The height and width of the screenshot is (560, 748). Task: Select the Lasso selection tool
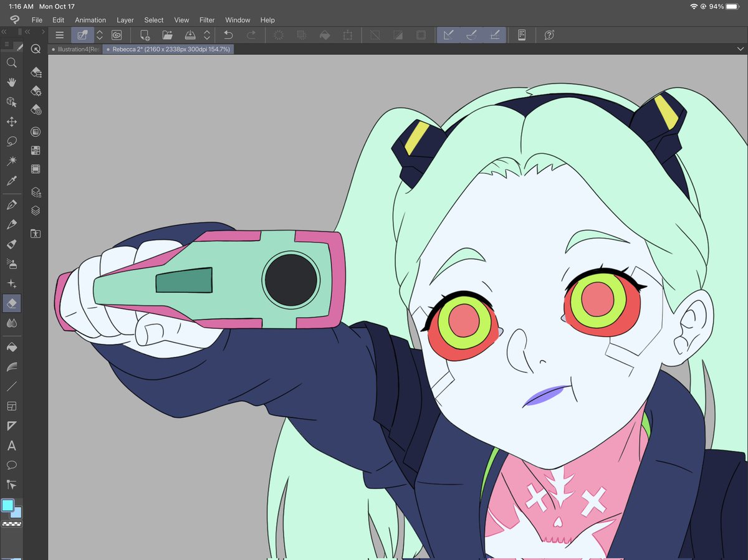[11, 141]
